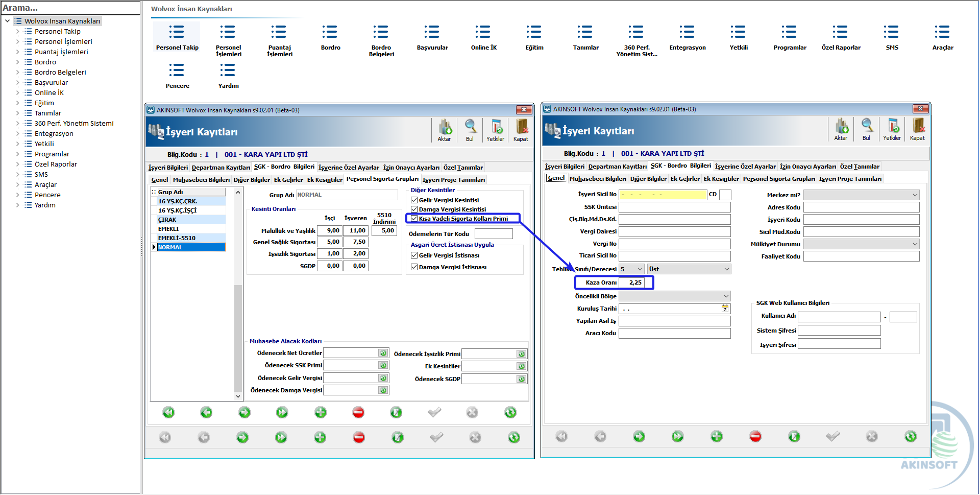
Task: Open Bordro Belgeleri ribbon icon
Action: (381, 40)
